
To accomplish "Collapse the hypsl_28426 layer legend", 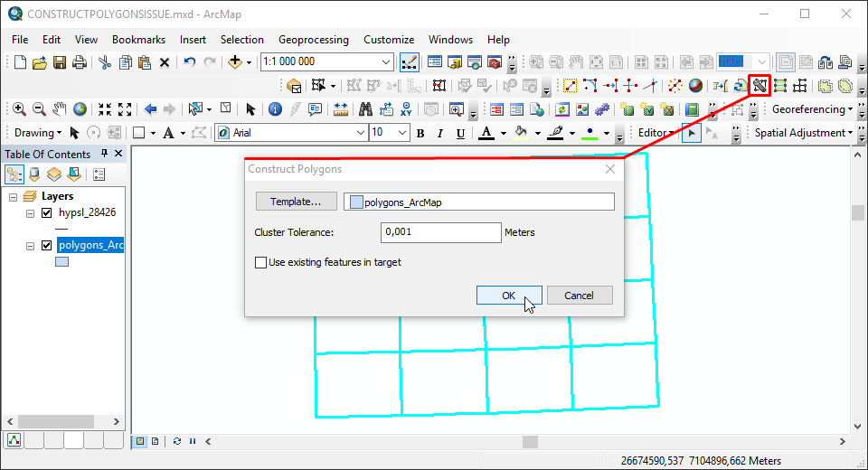I will (x=31, y=213).
